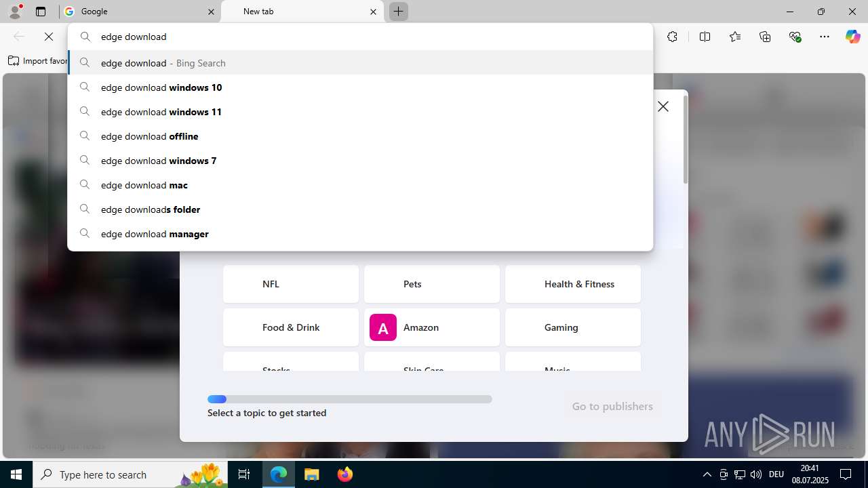
Task: Stop loading the page
Action: click(x=49, y=37)
